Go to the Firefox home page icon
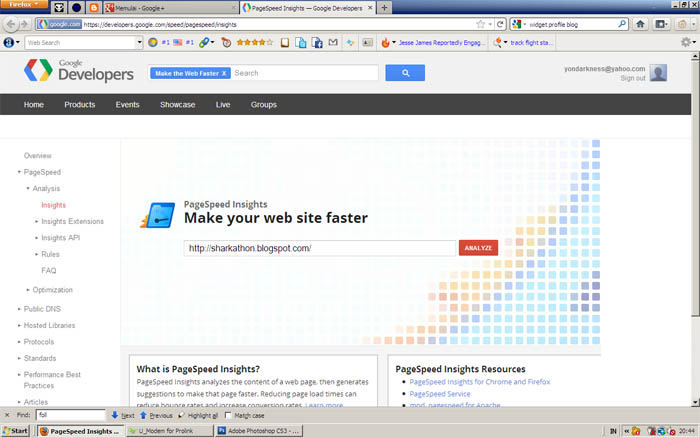This screenshot has height=438, width=700. point(640,24)
